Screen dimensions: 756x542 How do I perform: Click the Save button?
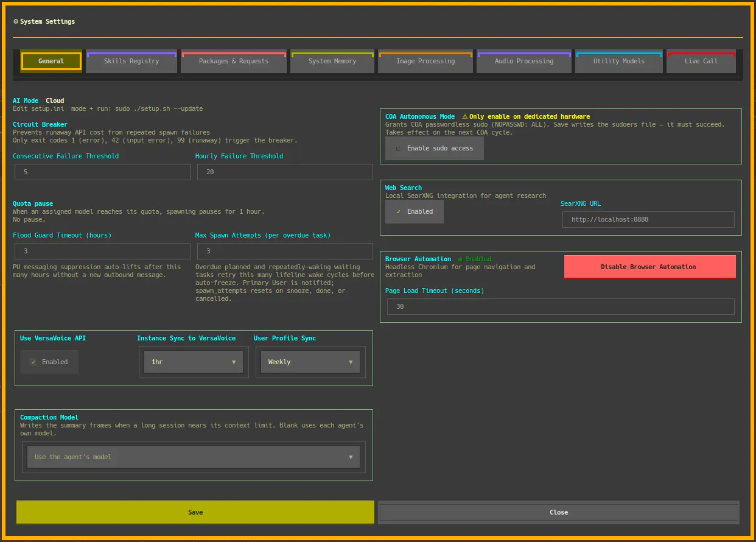pos(195,512)
